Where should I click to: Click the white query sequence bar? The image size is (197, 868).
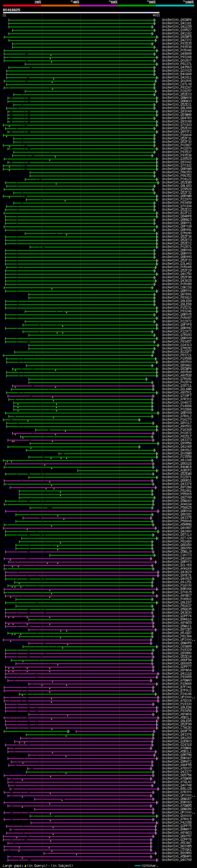(81, 13)
